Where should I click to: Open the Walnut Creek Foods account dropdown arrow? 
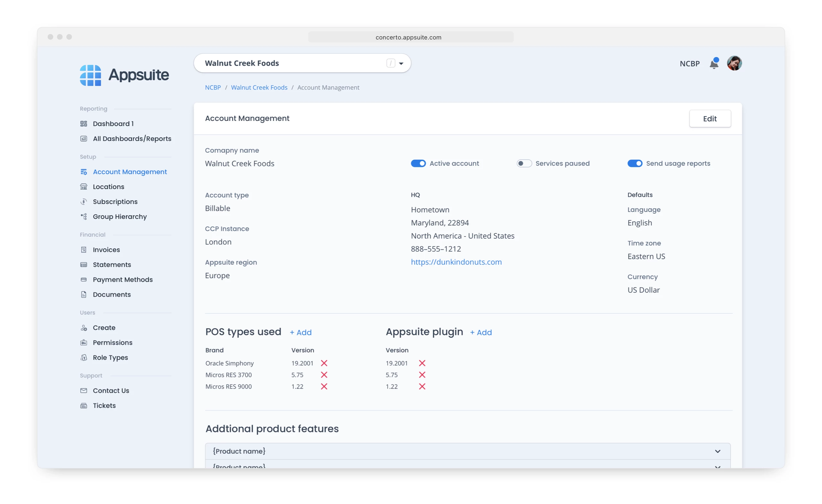point(401,63)
